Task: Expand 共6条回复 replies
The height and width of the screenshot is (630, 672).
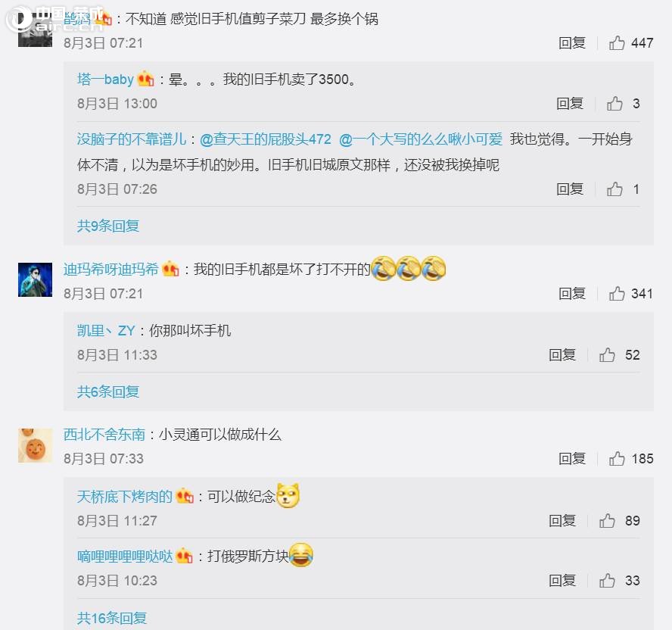Action: (x=108, y=391)
